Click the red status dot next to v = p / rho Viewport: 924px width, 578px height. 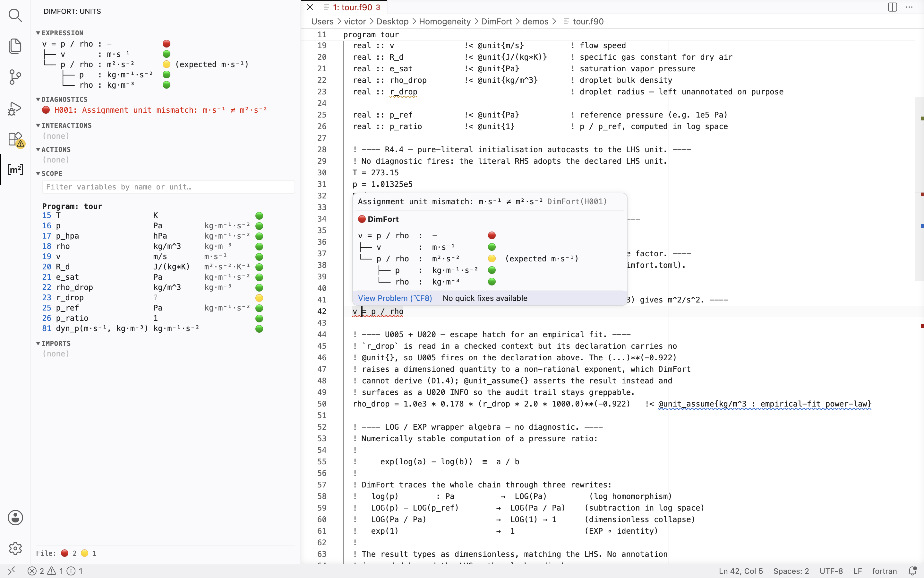tap(167, 44)
